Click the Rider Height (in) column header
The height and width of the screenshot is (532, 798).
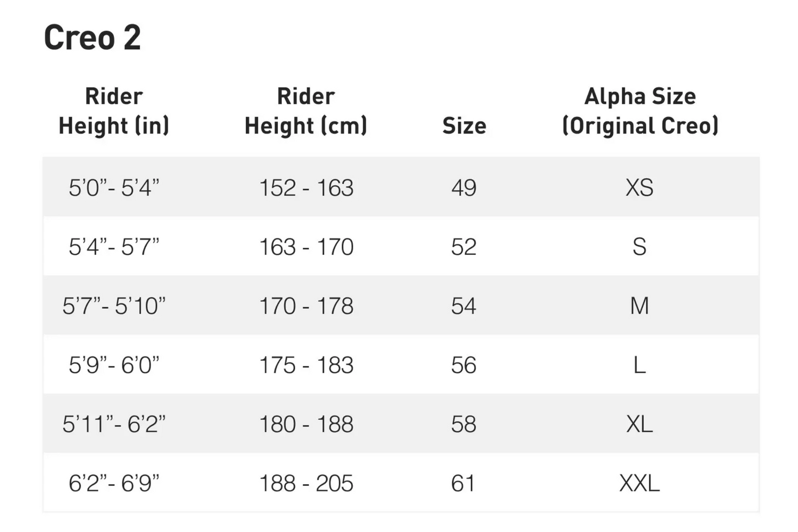click(x=114, y=111)
